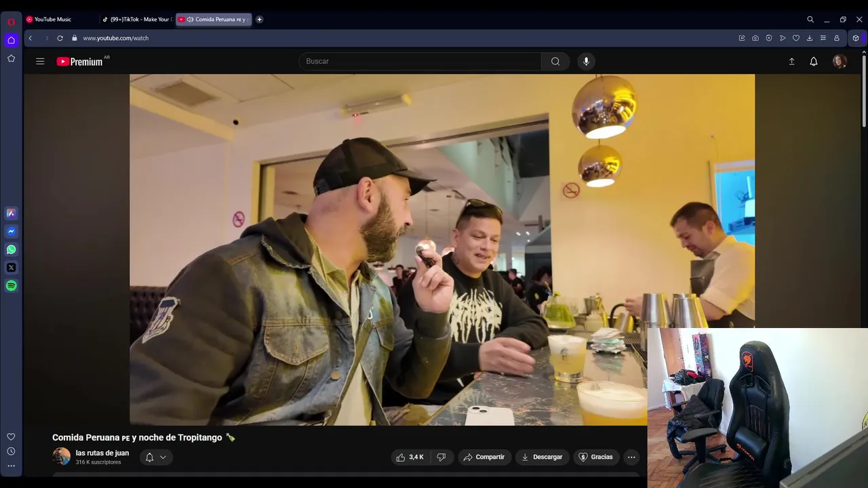Go to Opera sidebar home

pyautogui.click(x=11, y=40)
